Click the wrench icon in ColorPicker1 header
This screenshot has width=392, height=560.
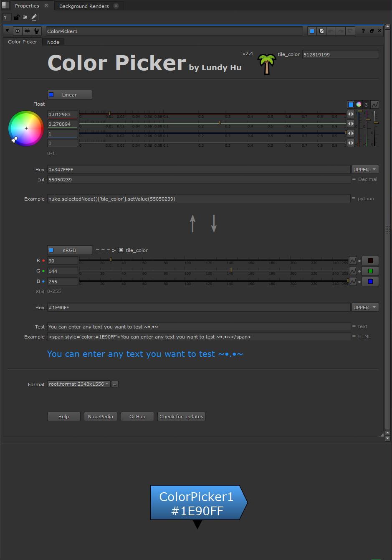click(x=37, y=31)
